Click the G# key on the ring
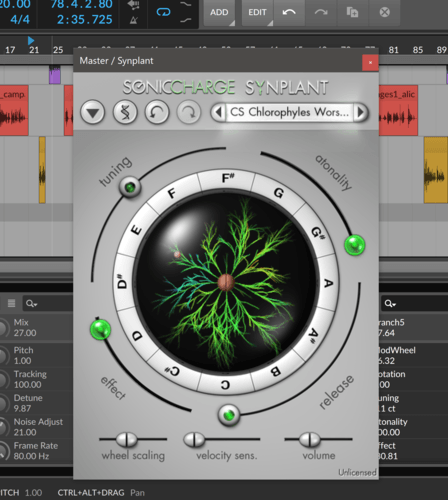Viewport: 448px width, 500px height. [317, 232]
